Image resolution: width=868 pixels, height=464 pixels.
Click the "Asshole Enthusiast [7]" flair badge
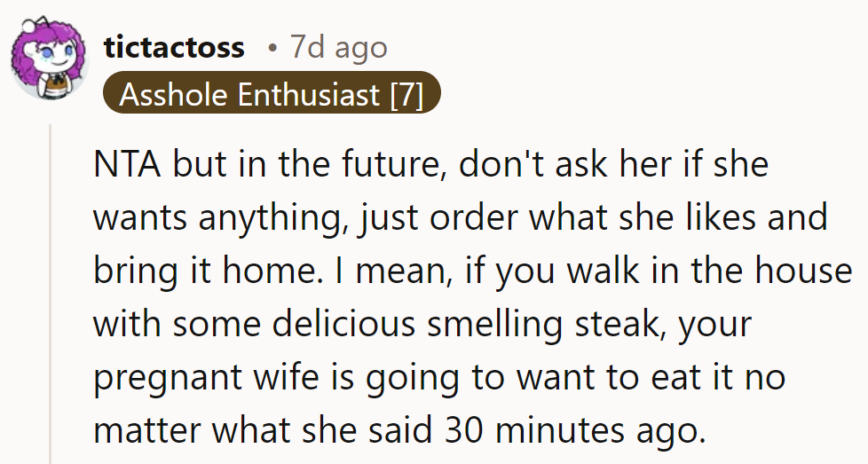pos(271,93)
